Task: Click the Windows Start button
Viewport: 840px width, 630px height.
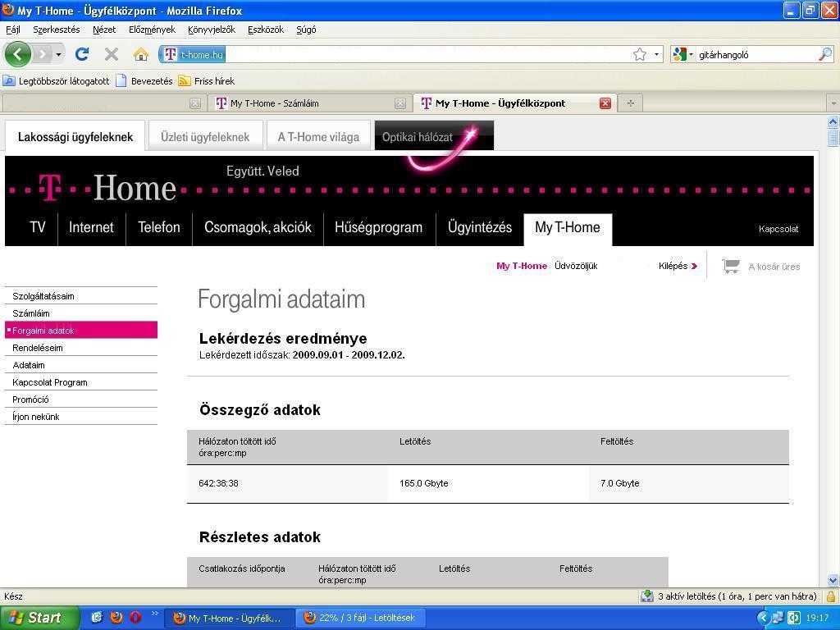Action: tap(39, 618)
